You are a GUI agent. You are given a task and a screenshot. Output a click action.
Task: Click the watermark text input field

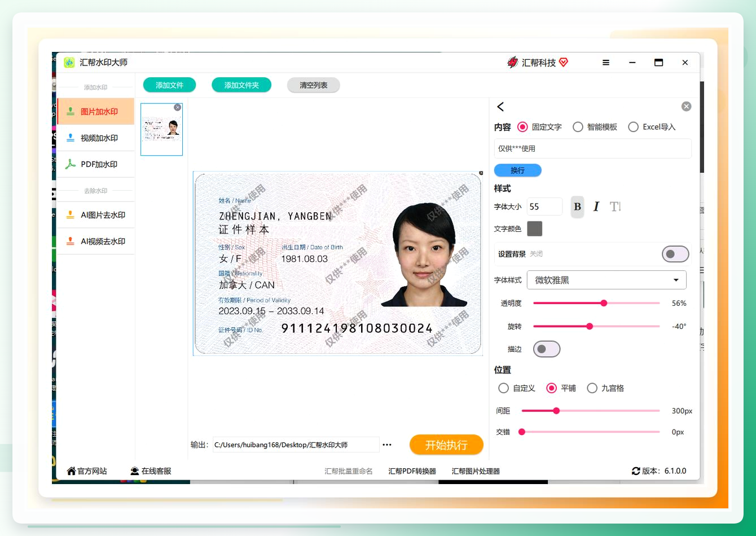pyautogui.click(x=593, y=148)
